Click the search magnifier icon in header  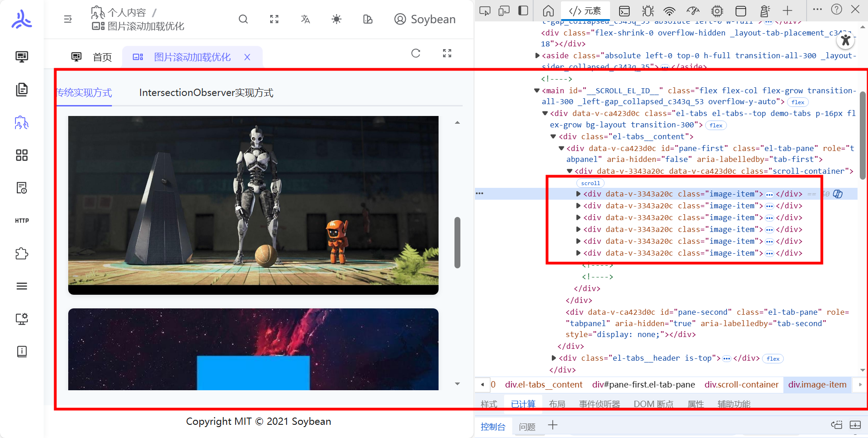243,19
